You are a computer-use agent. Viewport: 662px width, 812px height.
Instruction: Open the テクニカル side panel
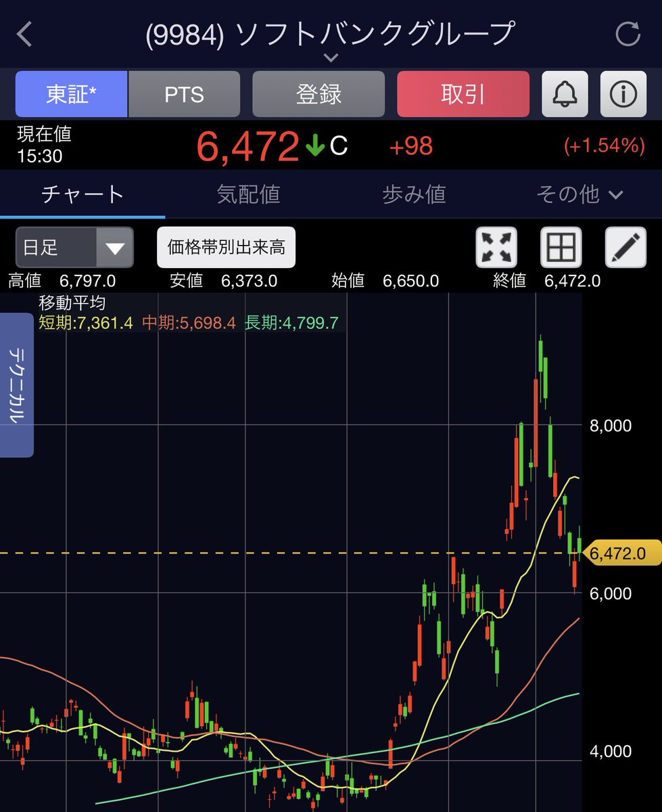point(16,386)
